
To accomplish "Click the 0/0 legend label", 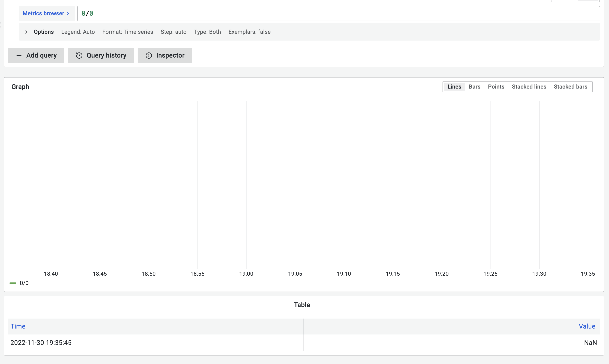I will (24, 283).
